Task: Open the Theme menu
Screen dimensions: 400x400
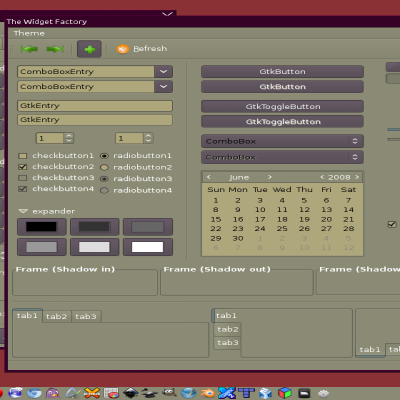Action: 29,33
